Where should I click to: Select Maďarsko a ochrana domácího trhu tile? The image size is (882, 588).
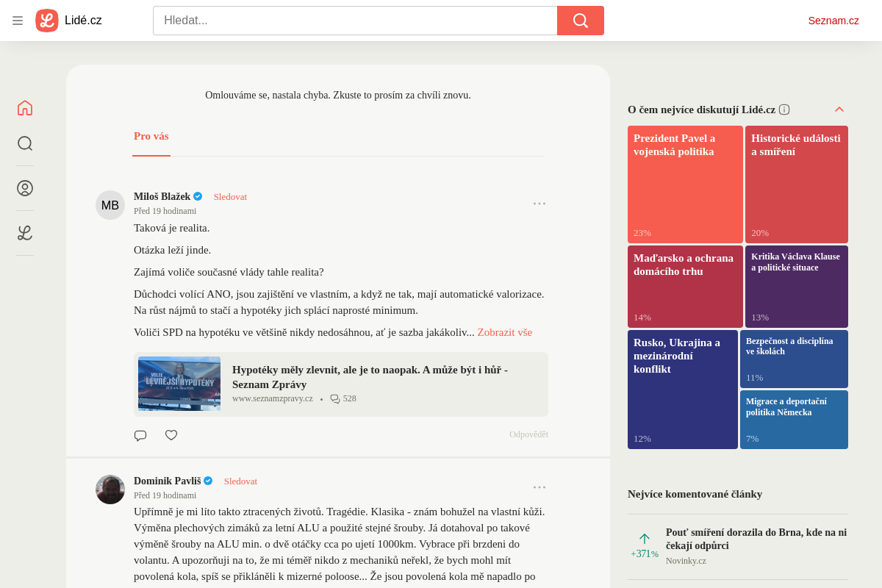pos(685,287)
